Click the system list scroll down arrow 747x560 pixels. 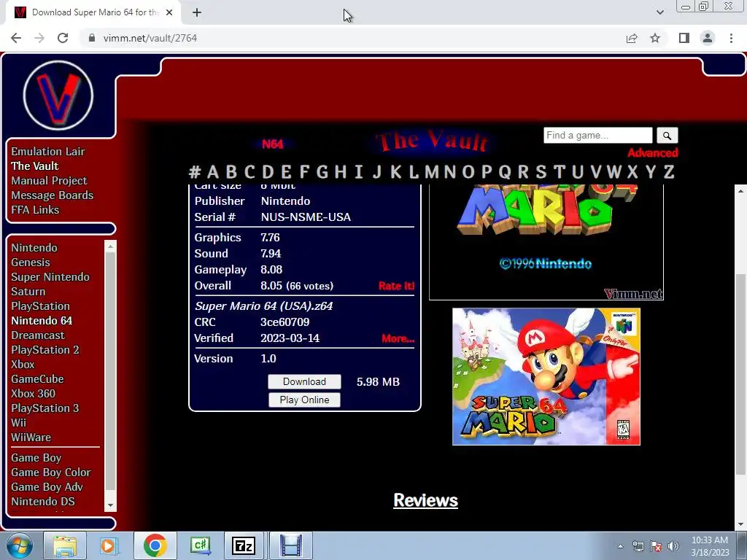[110, 505]
